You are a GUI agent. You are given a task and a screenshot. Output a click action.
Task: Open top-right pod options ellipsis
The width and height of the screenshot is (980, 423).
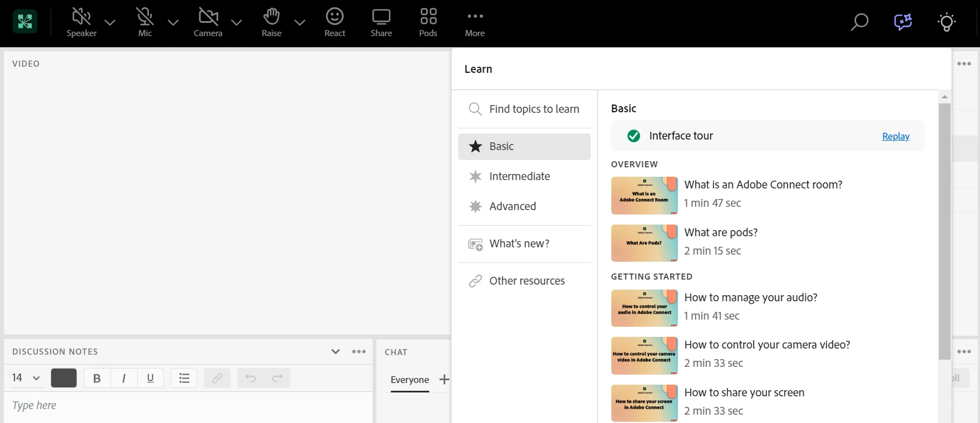[964, 63]
